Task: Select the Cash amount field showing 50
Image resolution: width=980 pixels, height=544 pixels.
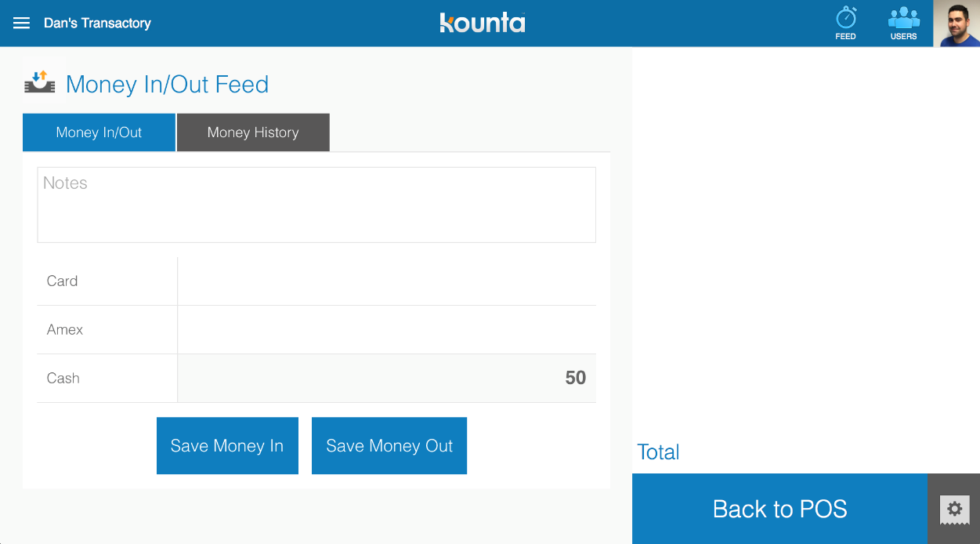Action: click(x=387, y=379)
